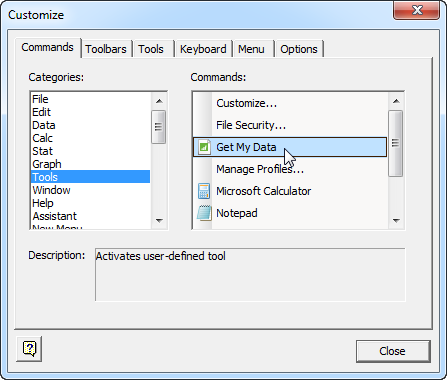Click the Notepad icon
Viewport: 447px width, 380px height.
(204, 213)
